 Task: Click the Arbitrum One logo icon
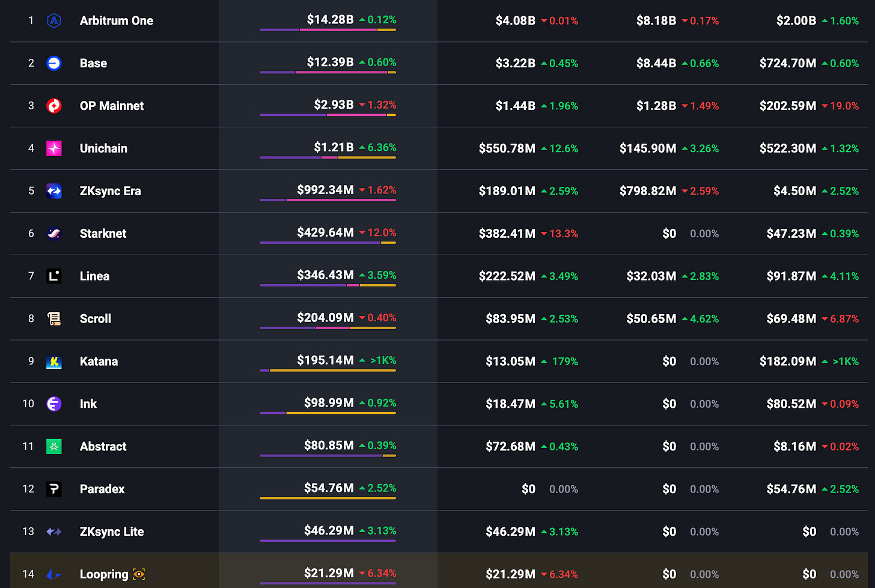(x=54, y=20)
